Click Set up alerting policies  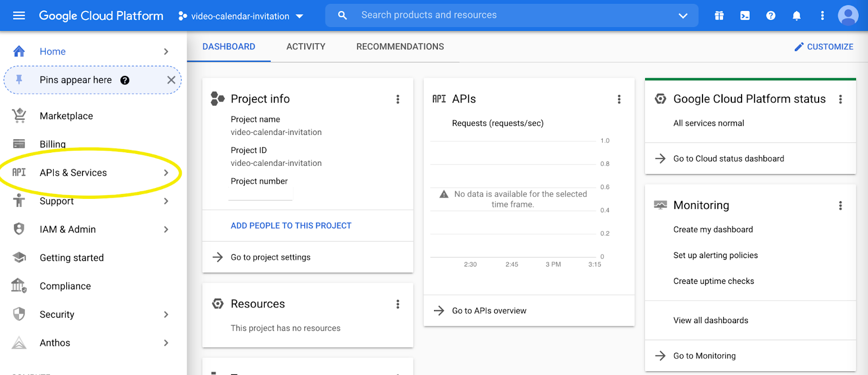[x=716, y=255]
